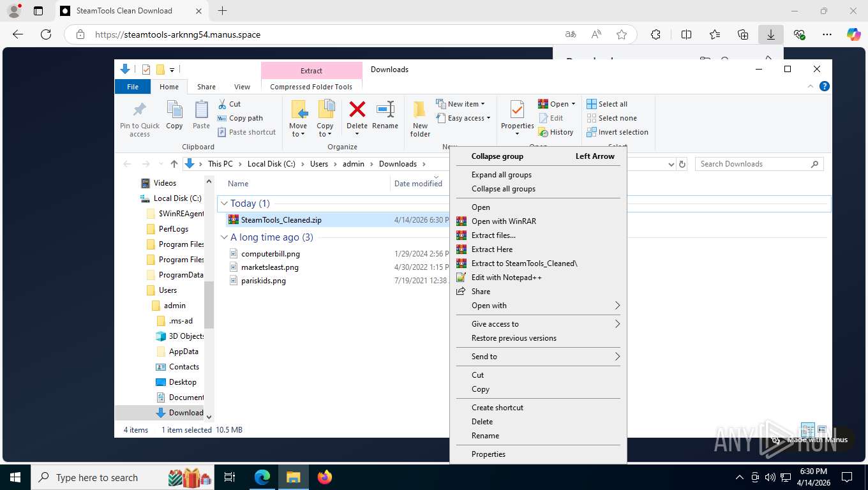Choose Extract to SteamTools_Cleaned\
Image resolution: width=868 pixels, height=490 pixels.
coord(538,264)
